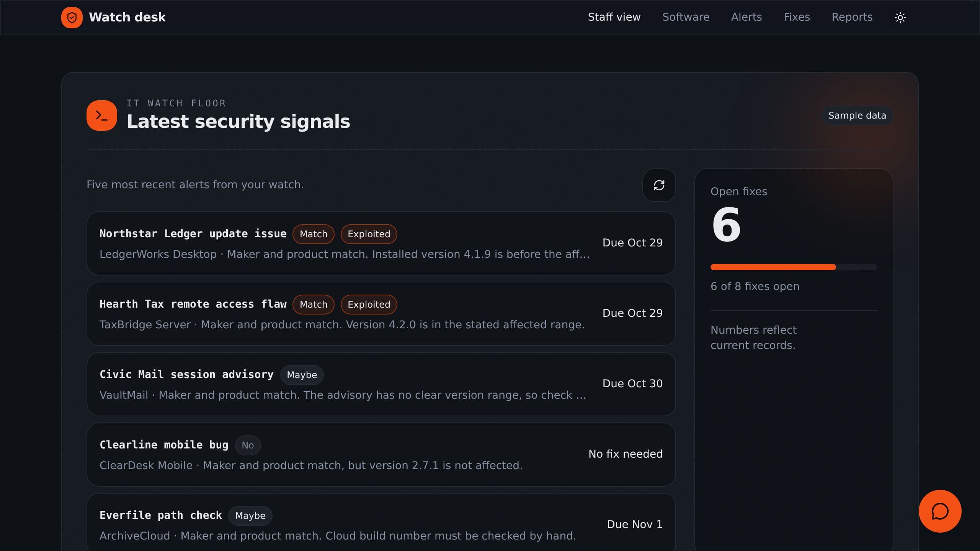Open the Staff view nav item

[x=614, y=17]
